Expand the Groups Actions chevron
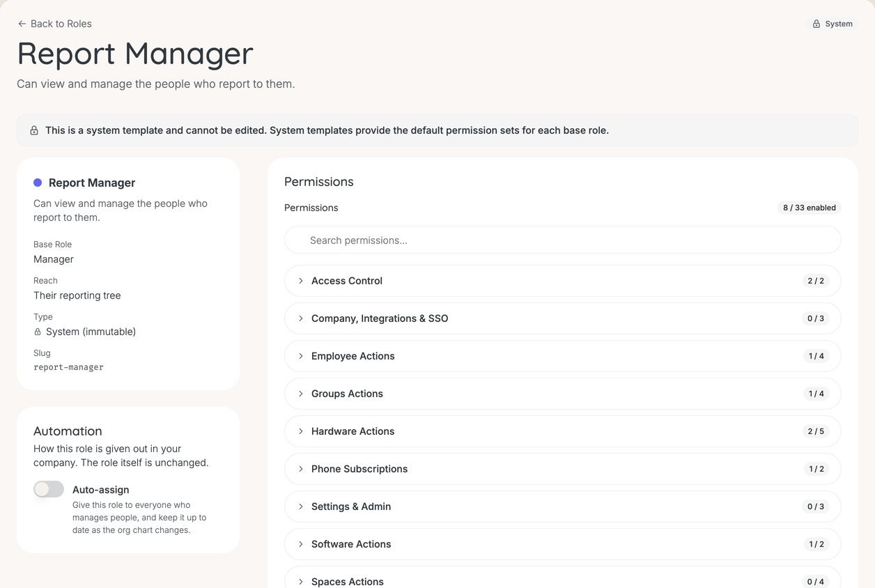 pos(301,394)
